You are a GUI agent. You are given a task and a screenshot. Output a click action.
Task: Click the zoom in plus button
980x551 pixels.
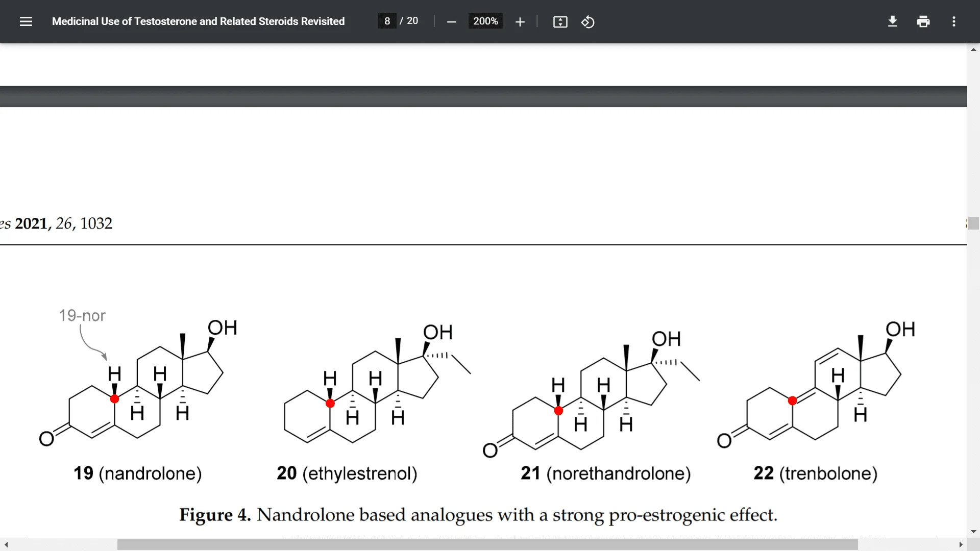(520, 22)
